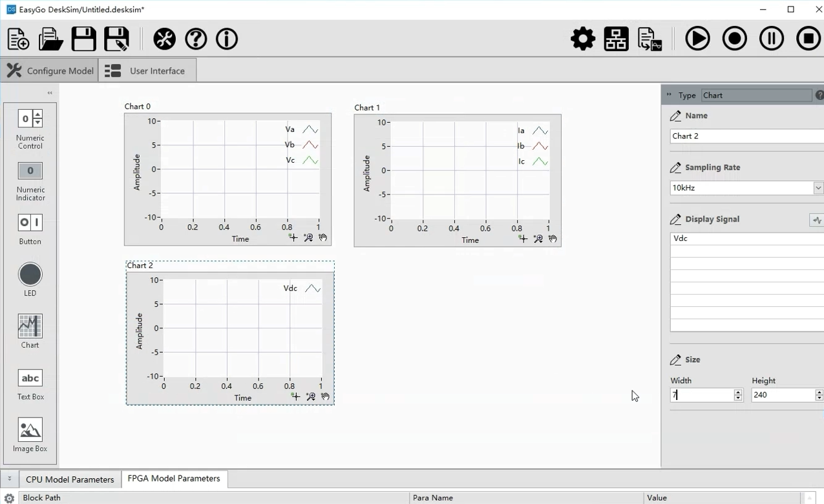824x504 pixels.
Task: Click the Value column header
Action: tap(723, 498)
